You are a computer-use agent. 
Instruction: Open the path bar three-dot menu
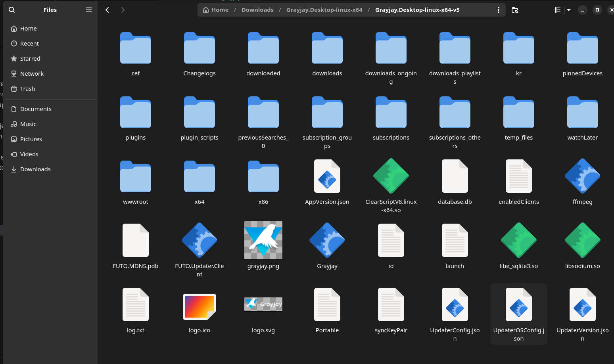coord(499,10)
